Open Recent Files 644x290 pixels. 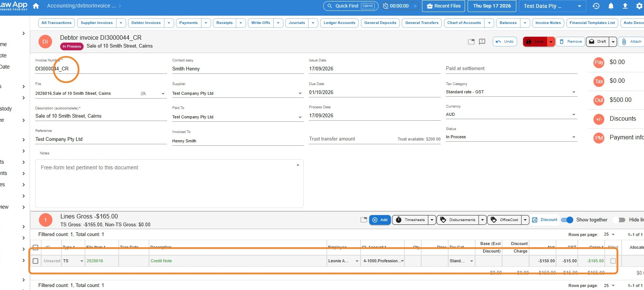444,6
